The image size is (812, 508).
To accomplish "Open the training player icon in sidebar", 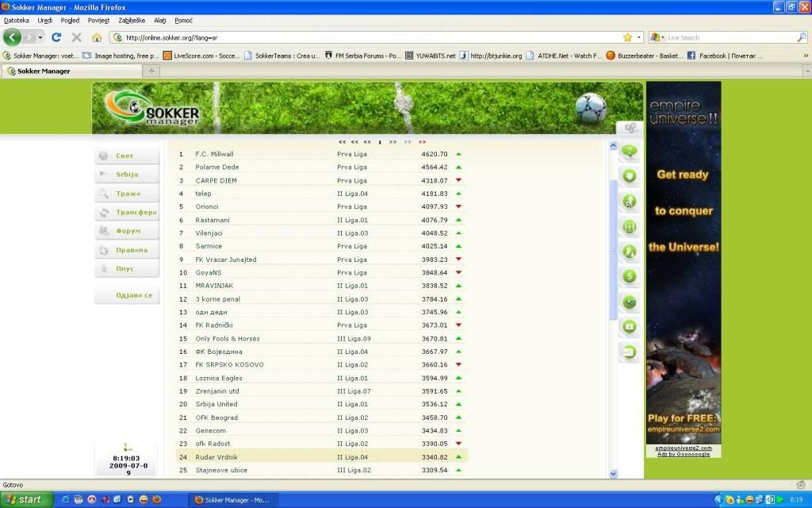I will pos(629,252).
